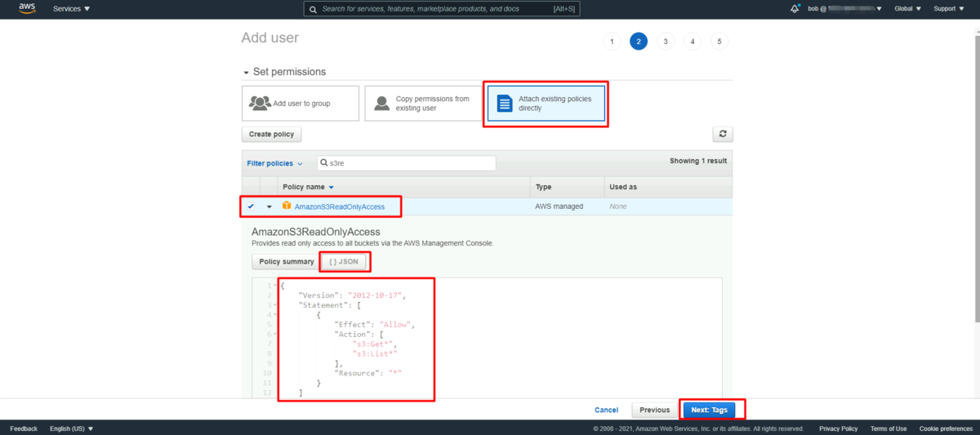Open the Feedback link

tap(24, 428)
